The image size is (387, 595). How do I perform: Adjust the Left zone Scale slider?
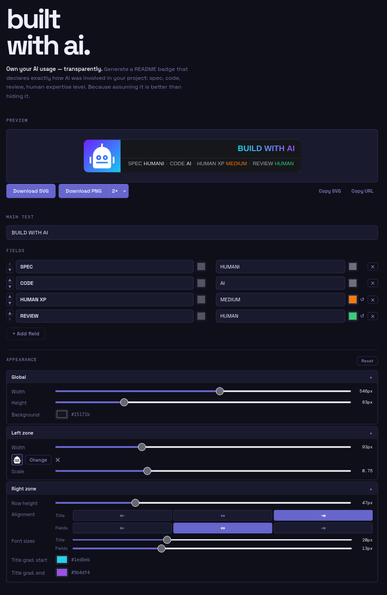tap(203, 471)
